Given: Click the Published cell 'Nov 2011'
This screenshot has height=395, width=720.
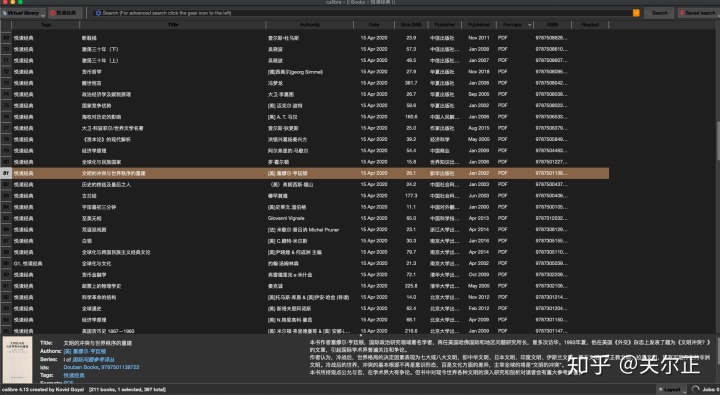Looking at the screenshot, I should (x=478, y=38).
